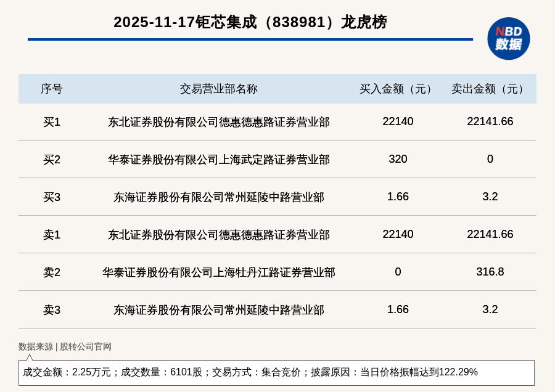Select the 买2 row label
Image resolution: width=555 pixels, height=392 pixels.
(x=52, y=160)
